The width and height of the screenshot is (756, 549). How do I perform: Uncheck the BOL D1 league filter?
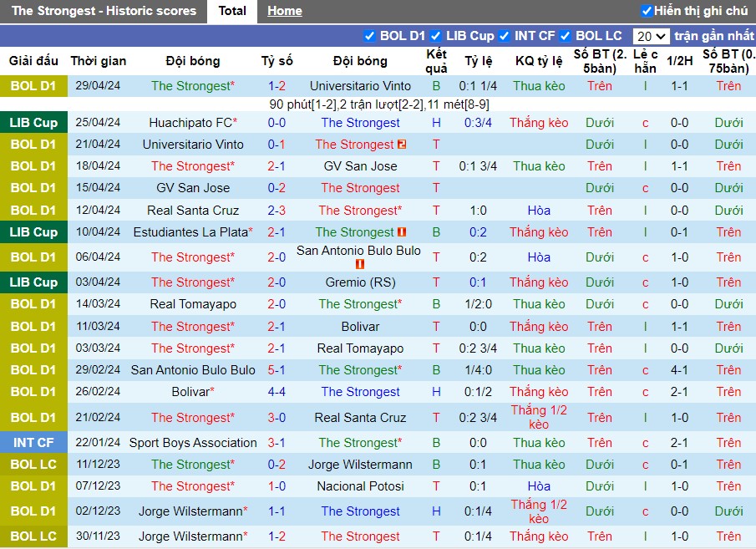click(x=369, y=36)
